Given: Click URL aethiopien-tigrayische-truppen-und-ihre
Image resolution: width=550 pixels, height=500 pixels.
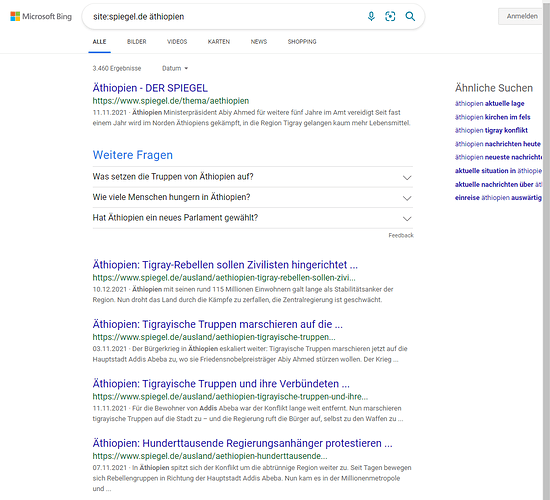Looking at the screenshot, I should [x=230, y=397].
